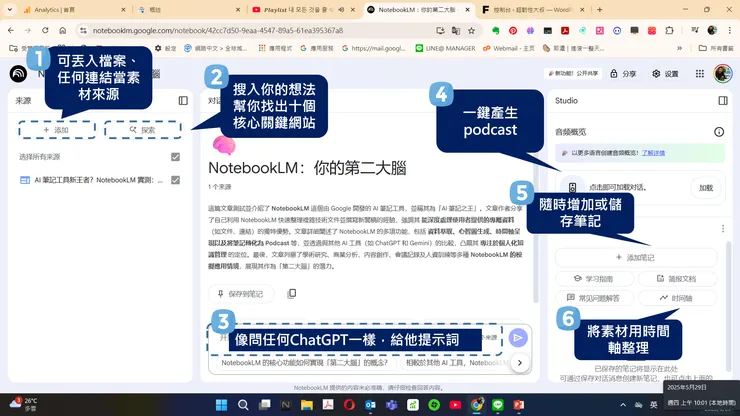The image size is (740, 416).
Task: Switch to the 概括 tab
Action: click(x=189, y=9)
